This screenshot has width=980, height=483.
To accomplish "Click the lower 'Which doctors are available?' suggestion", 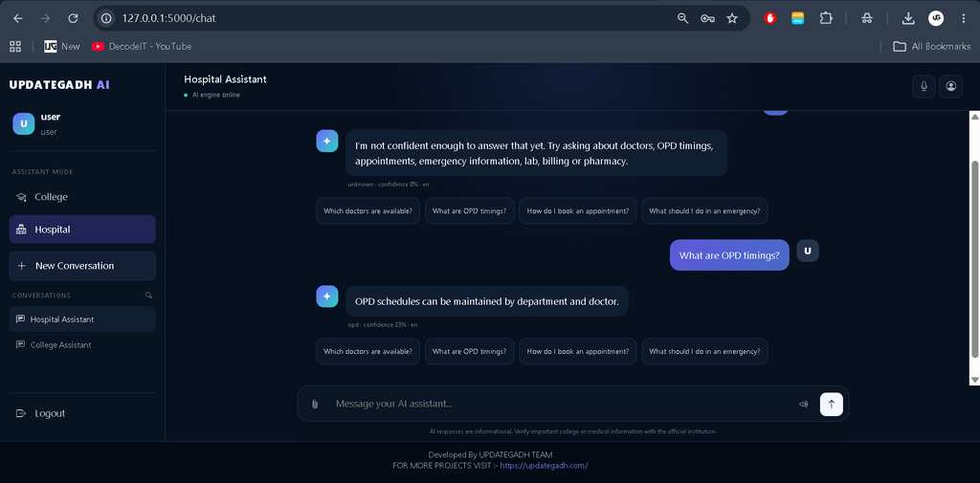I will [x=367, y=351].
